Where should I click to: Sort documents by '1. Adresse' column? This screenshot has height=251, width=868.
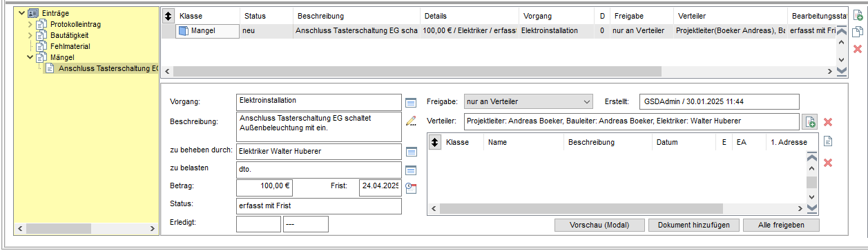coord(793,142)
